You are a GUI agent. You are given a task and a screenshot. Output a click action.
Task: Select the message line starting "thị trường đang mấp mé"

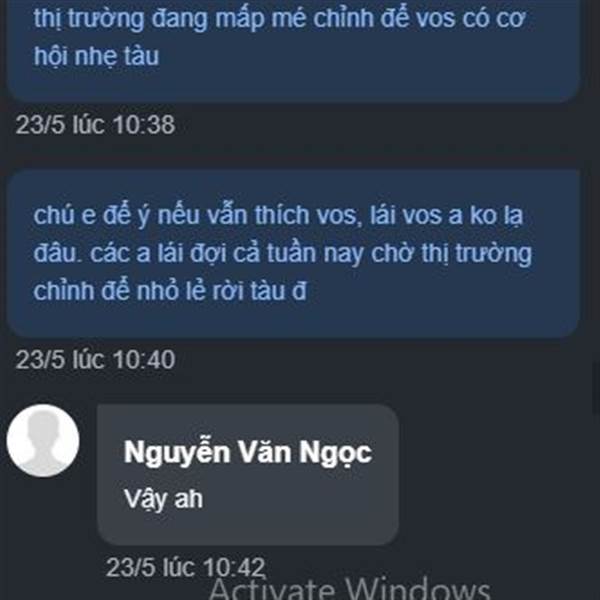[x=279, y=19]
